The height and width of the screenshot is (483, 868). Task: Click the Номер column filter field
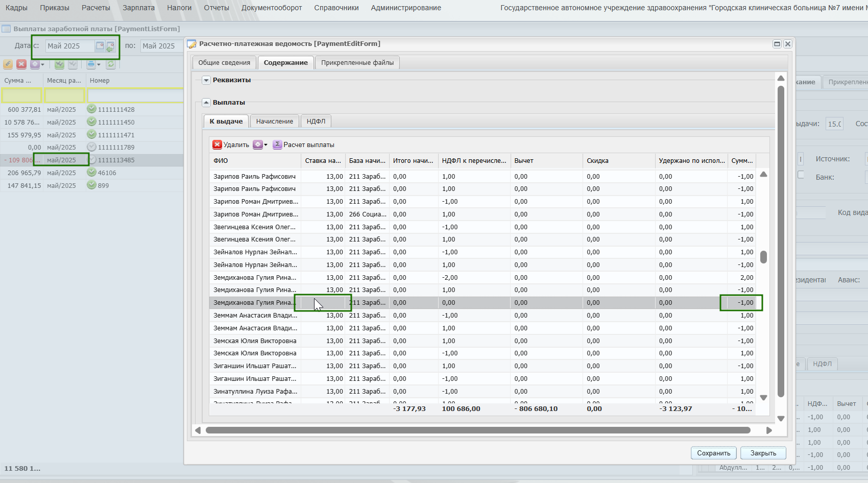[x=135, y=95]
